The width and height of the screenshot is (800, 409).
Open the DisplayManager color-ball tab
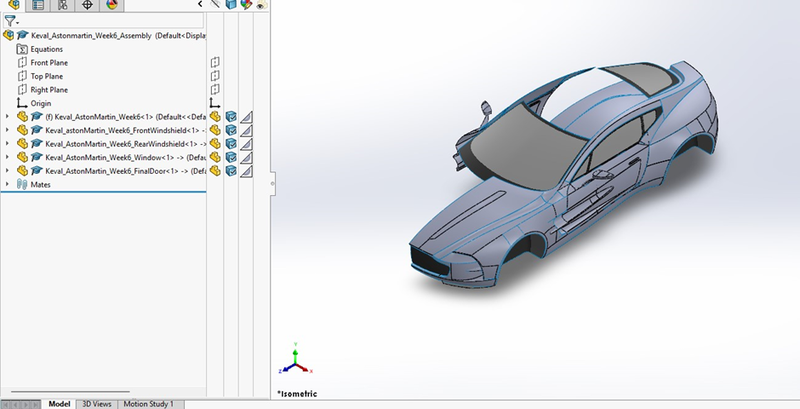click(112, 5)
